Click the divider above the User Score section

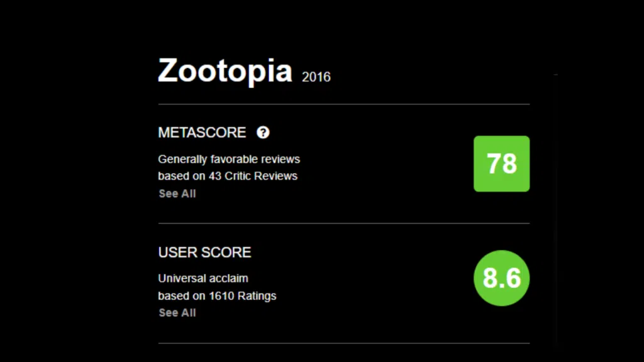(x=343, y=222)
